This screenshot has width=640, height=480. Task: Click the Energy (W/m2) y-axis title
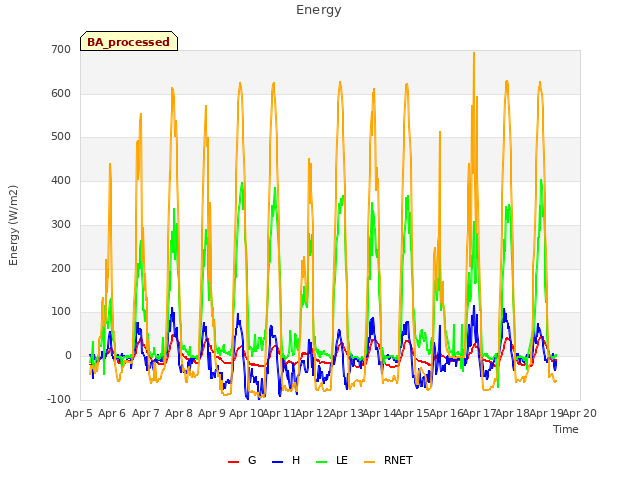(x=13, y=225)
